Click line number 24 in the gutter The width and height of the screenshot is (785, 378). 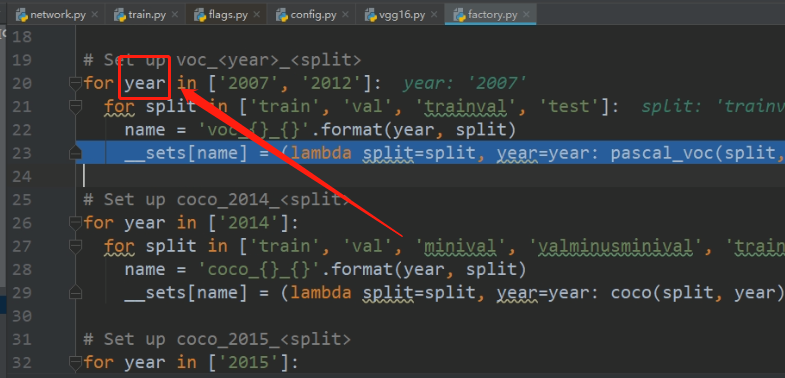pos(22,176)
